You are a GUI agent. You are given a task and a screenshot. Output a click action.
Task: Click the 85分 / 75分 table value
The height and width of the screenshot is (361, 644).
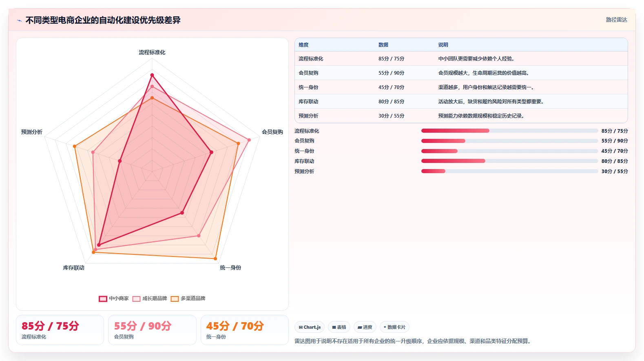click(391, 59)
